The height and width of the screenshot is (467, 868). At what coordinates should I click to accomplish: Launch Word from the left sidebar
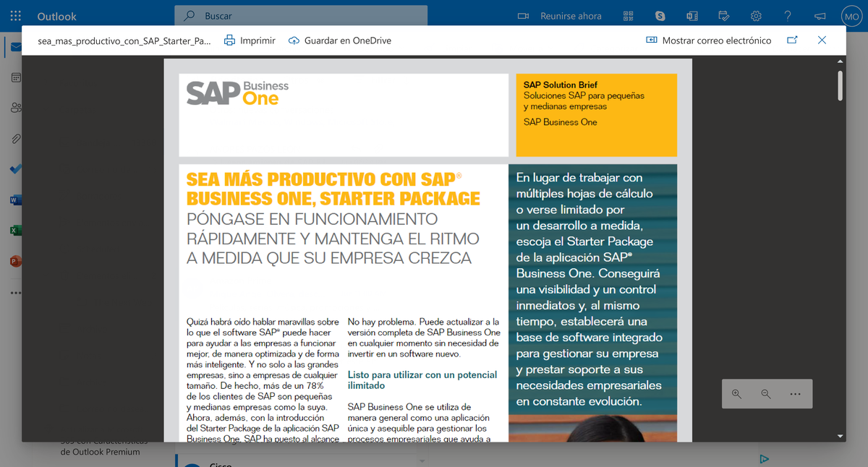[x=16, y=200]
